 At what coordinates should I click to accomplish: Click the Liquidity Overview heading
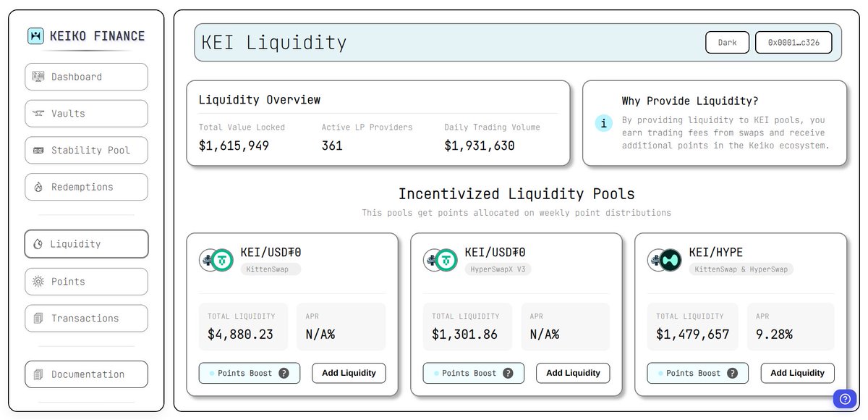coord(260,100)
